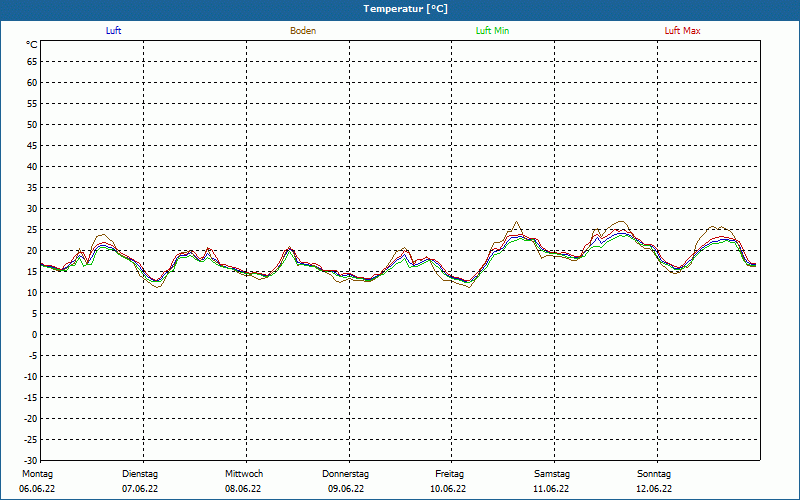
Task: Select the -20 value on temperature axis
Action: [x=31, y=418]
